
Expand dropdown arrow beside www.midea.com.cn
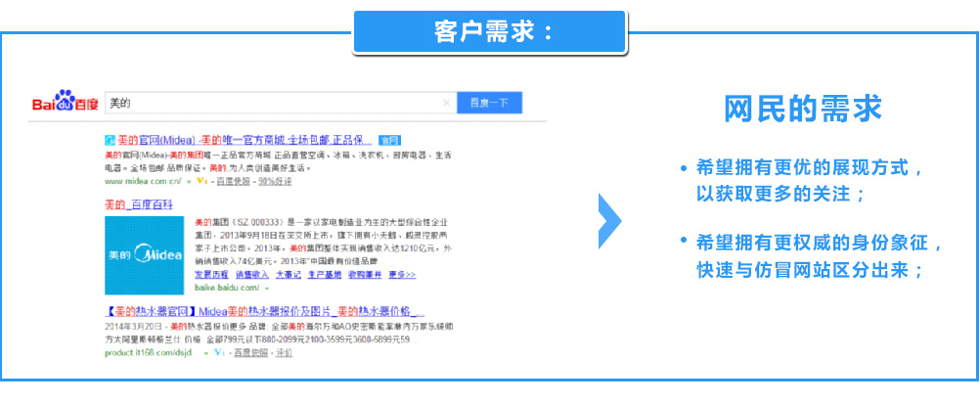click(190, 182)
